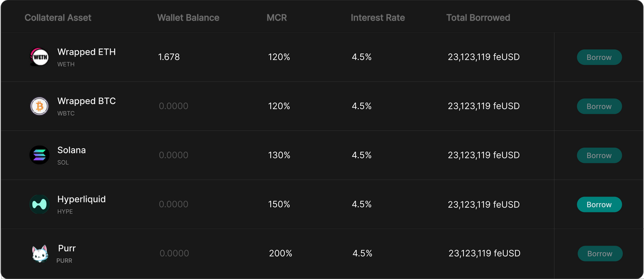Borrow against Wrapped ETH collateral
Viewport: 644px width, 279px height.
click(x=599, y=57)
